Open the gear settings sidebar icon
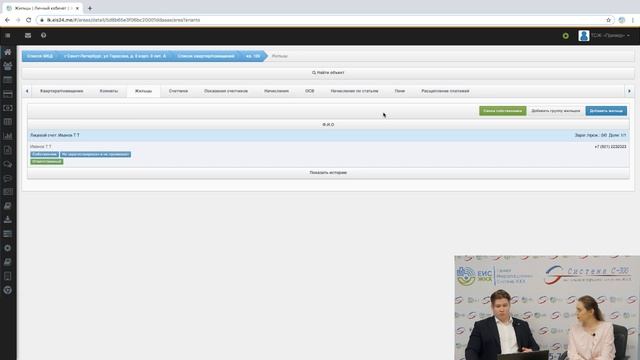 (x=8, y=248)
